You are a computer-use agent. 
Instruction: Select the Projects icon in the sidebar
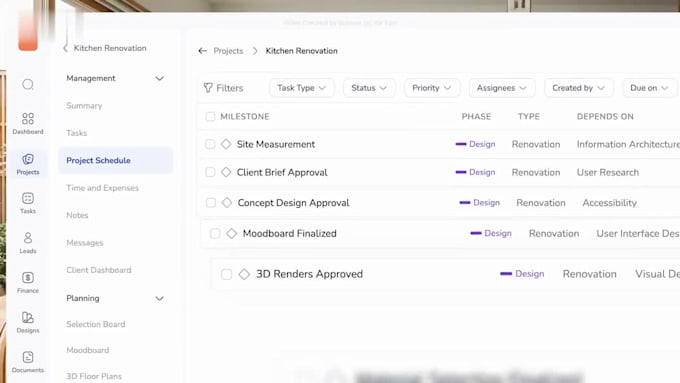tap(28, 164)
